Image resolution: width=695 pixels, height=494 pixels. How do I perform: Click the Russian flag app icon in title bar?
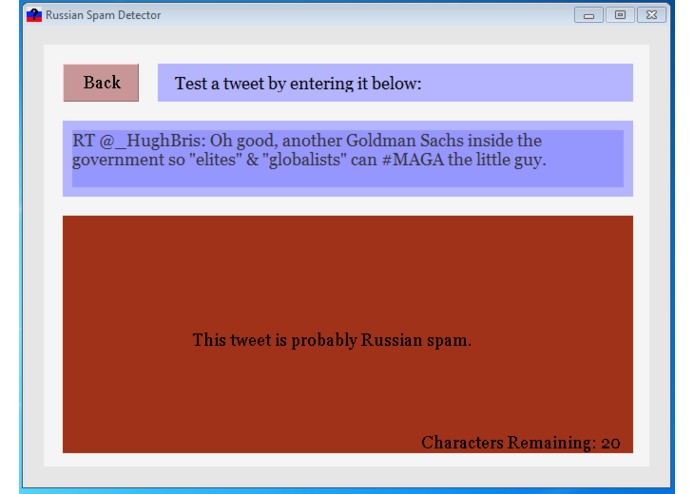[34, 15]
